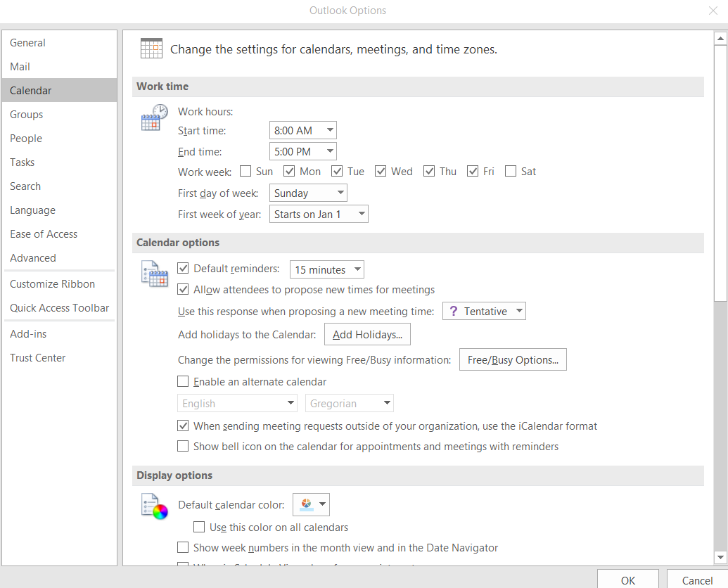Click the Add Holidays button
The height and width of the screenshot is (588, 728).
[x=367, y=333]
